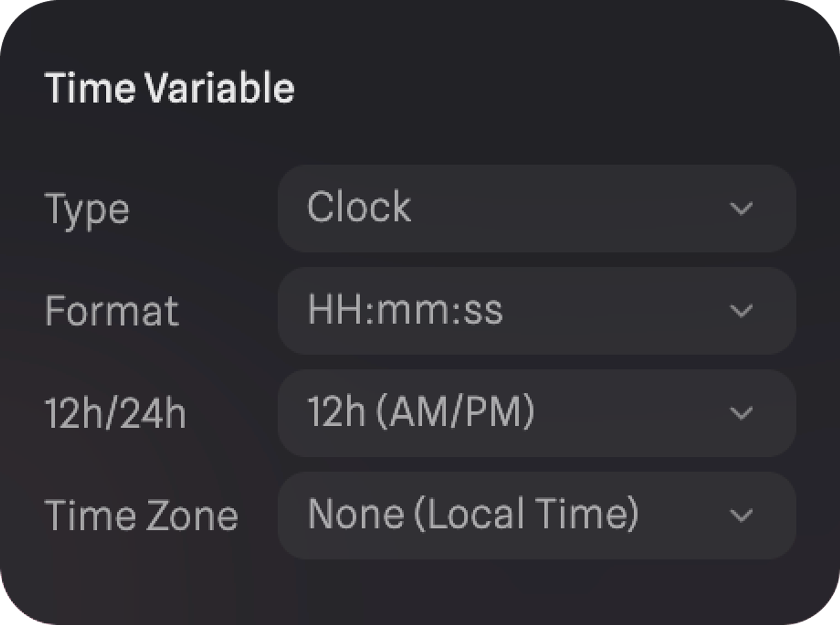The width and height of the screenshot is (840, 625).
Task: Open the Type dropdown showing Clock
Action: (536, 208)
